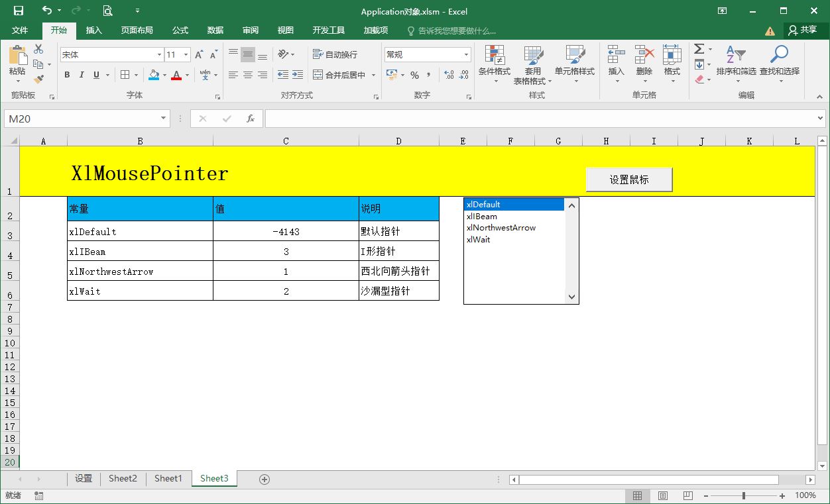The height and width of the screenshot is (504, 830).
Task: Click the Font Color (字体颜色) icon
Action: [178, 75]
